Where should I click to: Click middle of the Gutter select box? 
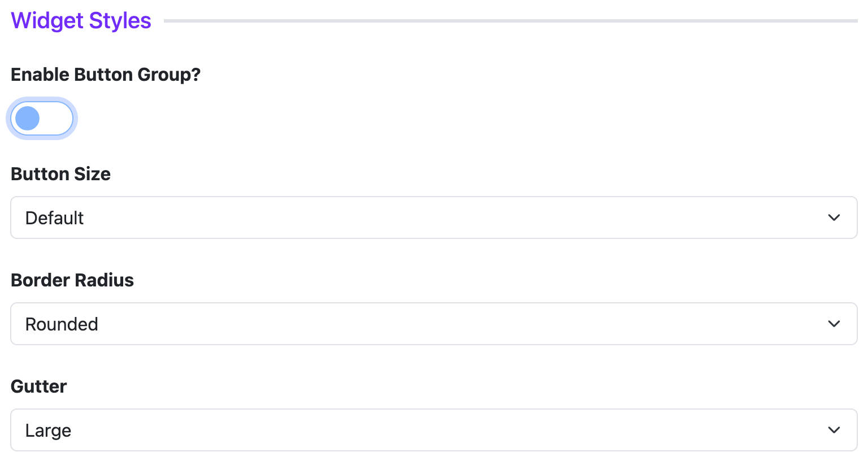coord(434,430)
